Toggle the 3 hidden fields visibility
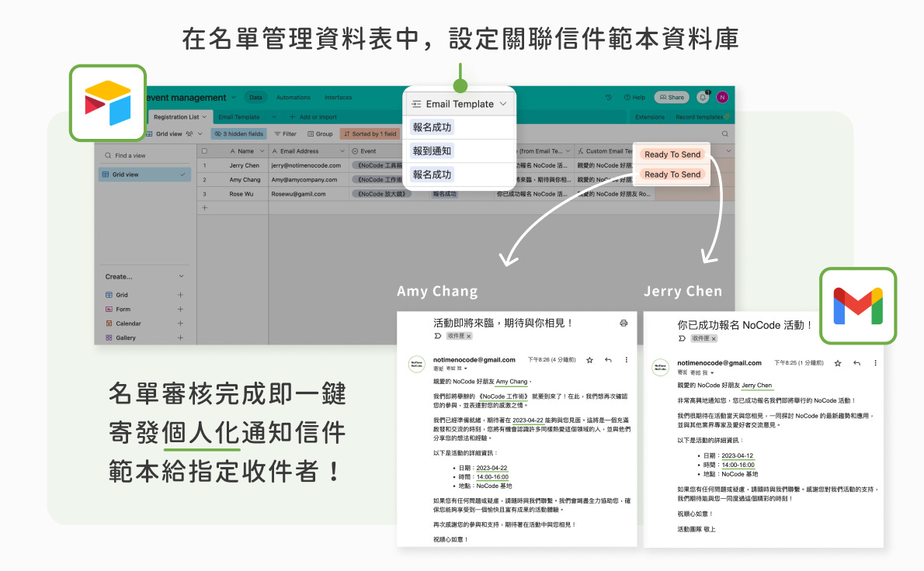The image size is (924, 571). pos(238,134)
